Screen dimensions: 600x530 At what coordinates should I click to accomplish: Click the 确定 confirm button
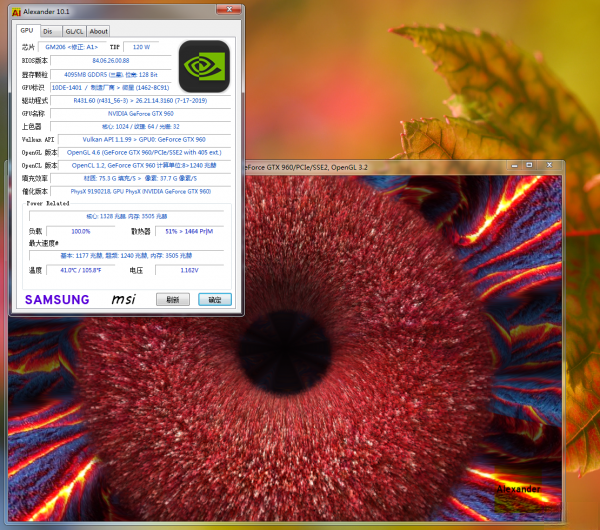tap(214, 299)
